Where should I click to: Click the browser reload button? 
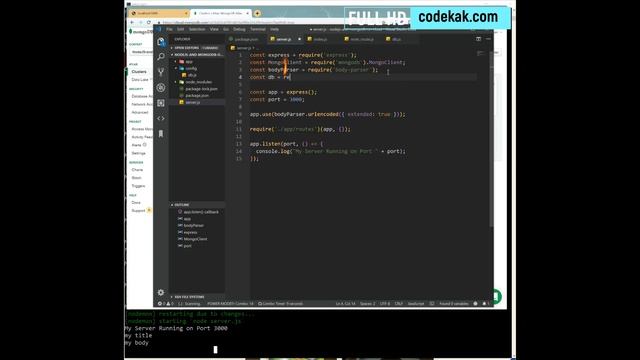(149, 22)
